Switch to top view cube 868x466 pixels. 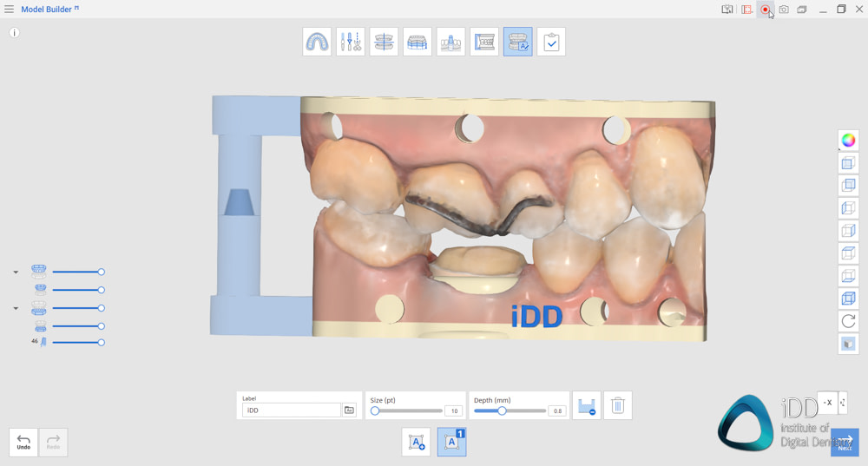pyautogui.click(x=848, y=253)
